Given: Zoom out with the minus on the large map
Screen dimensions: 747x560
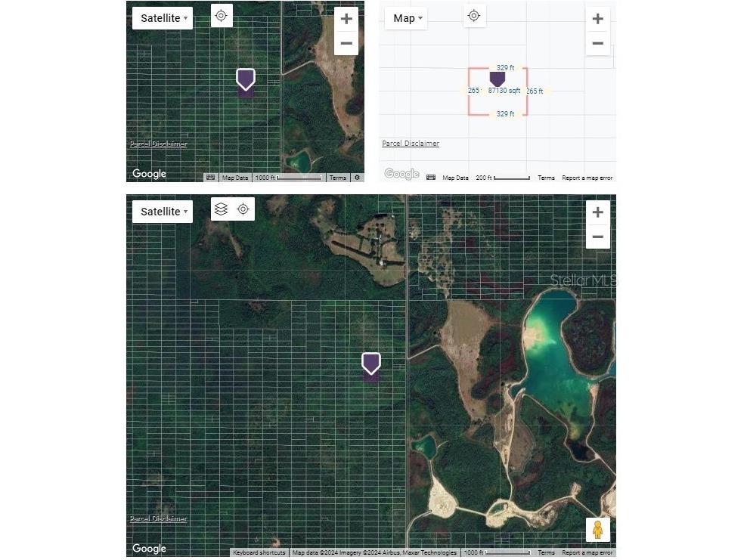Looking at the screenshot, I should coord(597,237).
